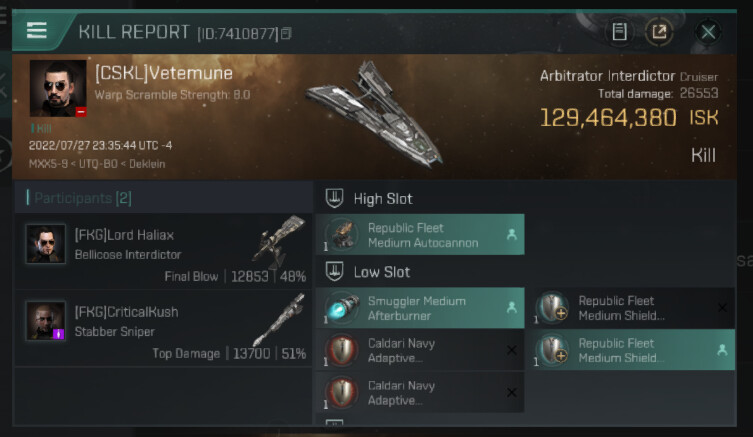753x437 pixels.
Task: Click the 129,464,380 ISK value
Action: click(x=608, y=118)
